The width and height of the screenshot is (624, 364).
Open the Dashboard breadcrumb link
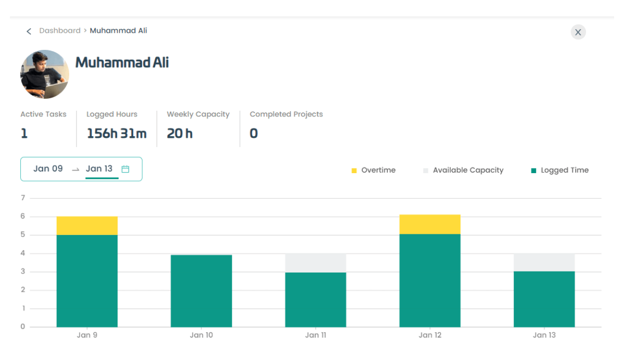(x=60, y=31)
